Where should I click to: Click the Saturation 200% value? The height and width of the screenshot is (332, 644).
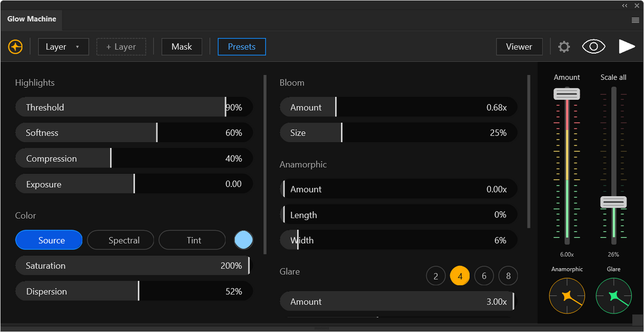click(231, 265)
